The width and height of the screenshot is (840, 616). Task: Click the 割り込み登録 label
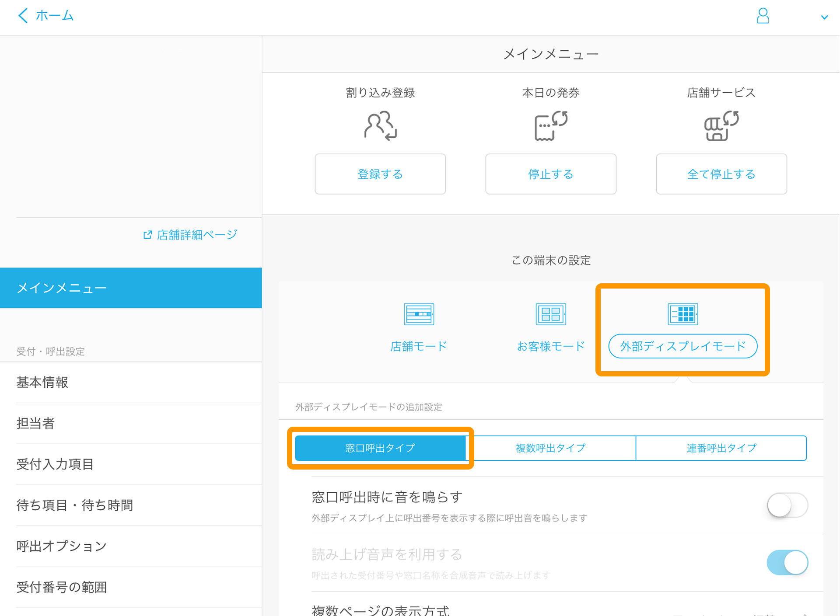click(380, 93)
